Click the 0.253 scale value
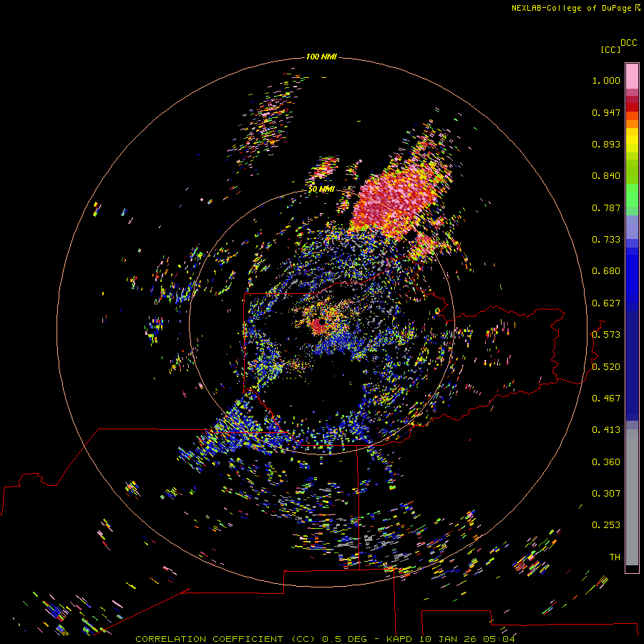Screen dimensions: 644x644 point(606,525)
